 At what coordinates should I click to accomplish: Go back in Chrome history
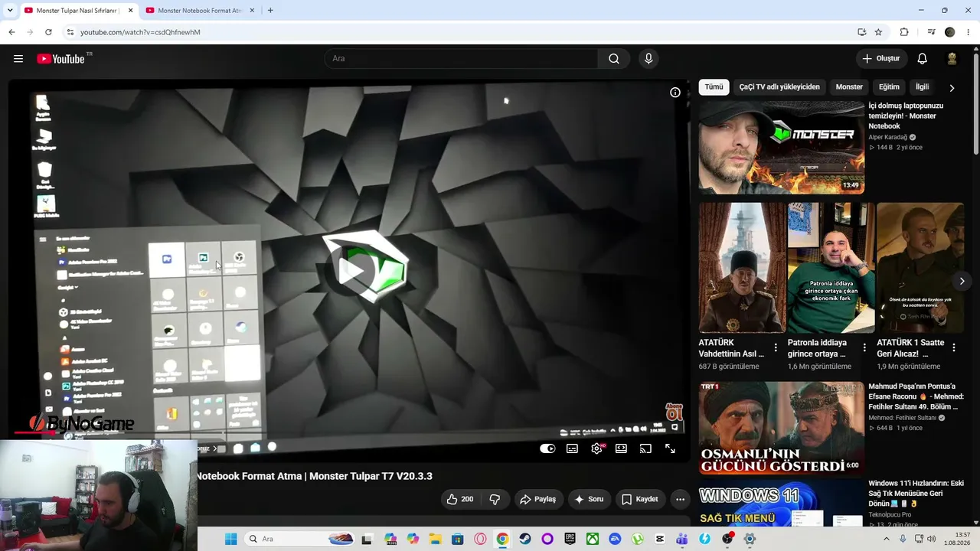click(x=11, y=32)
